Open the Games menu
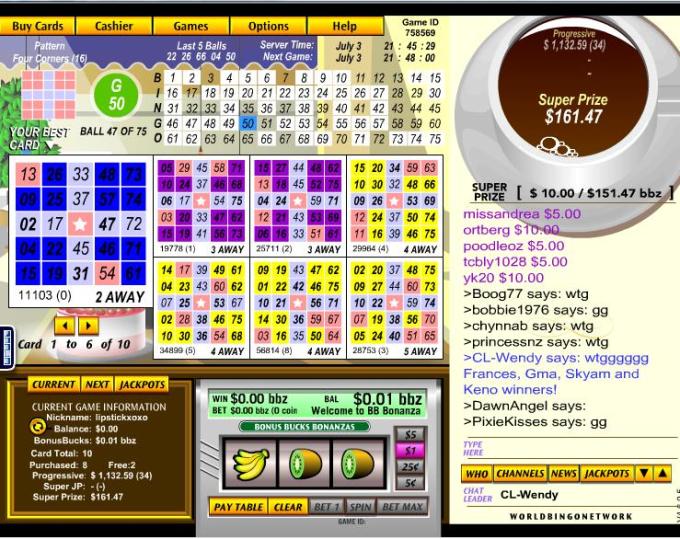The image size is (680, 539). pyautogui.click(x=191, y=26)
